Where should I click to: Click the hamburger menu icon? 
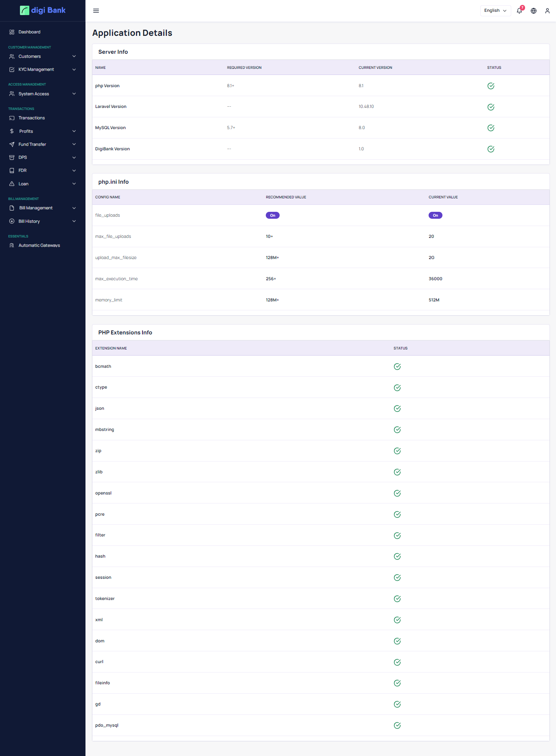coord(96,11)
